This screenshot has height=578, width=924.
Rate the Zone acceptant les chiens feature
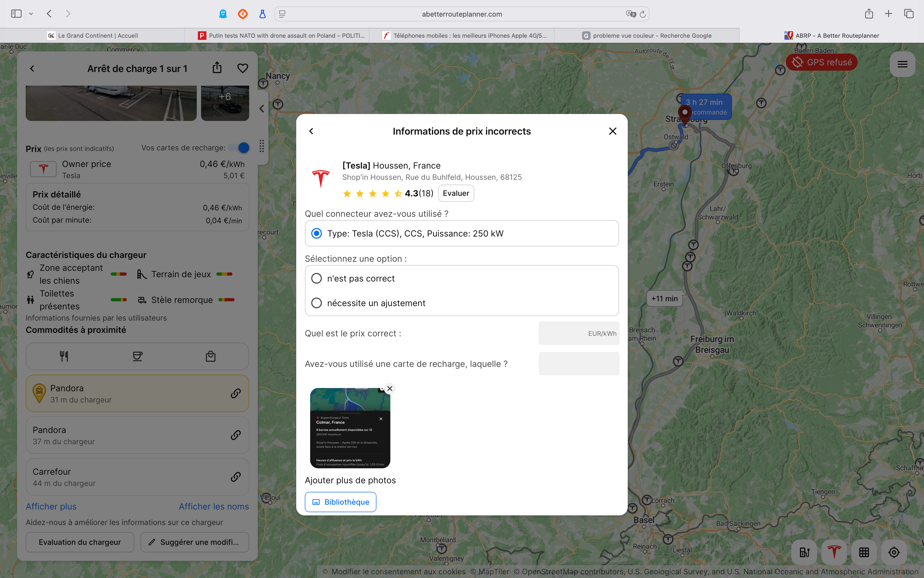pyautogui.click(x=119, y=274)
